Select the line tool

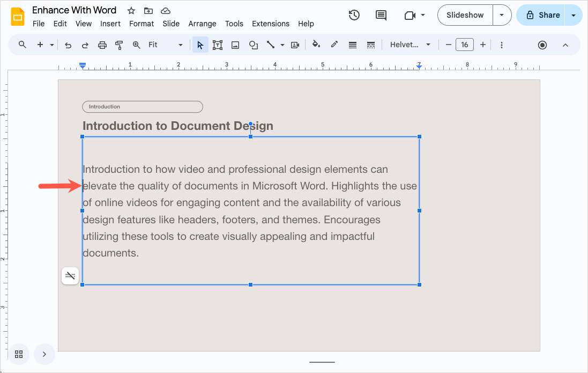point(270,45)
